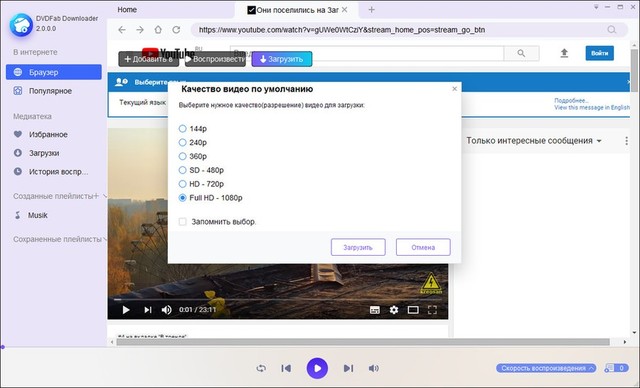Click the YouTube video progress bar

pyautogui.click(x=278, y=300)
